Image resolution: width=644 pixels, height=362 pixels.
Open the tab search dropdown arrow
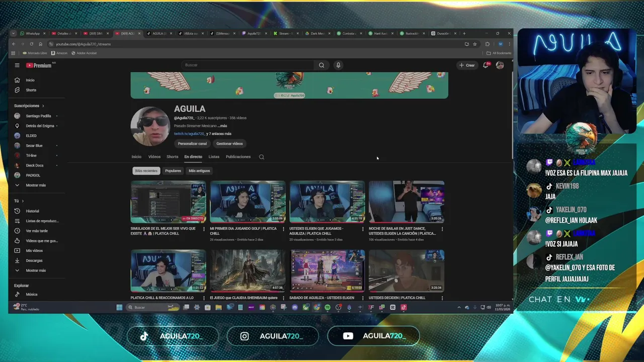point(14,34)
